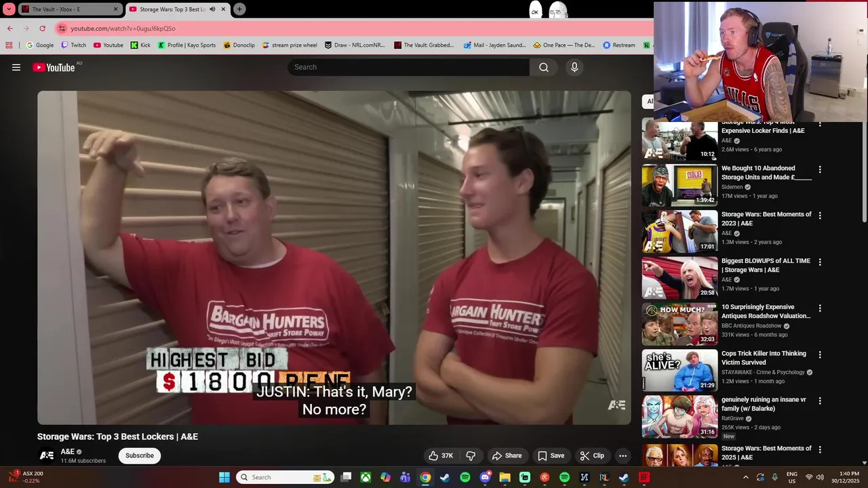Open Google Chrome from the taskbar

click(x=425, y=477)
